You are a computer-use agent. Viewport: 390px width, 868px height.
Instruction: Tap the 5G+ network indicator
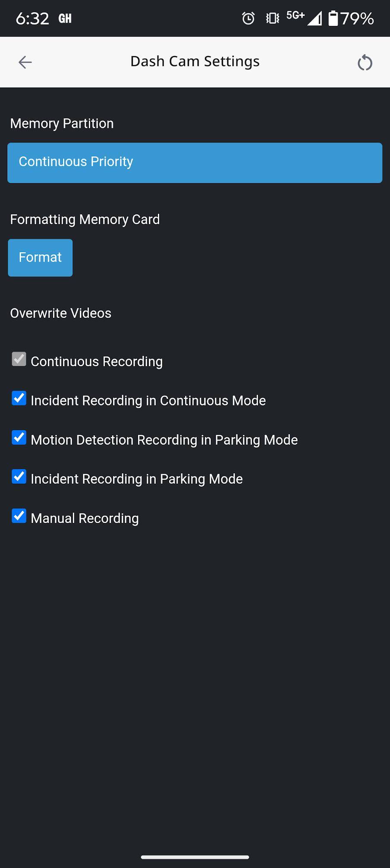pos(296,16)
